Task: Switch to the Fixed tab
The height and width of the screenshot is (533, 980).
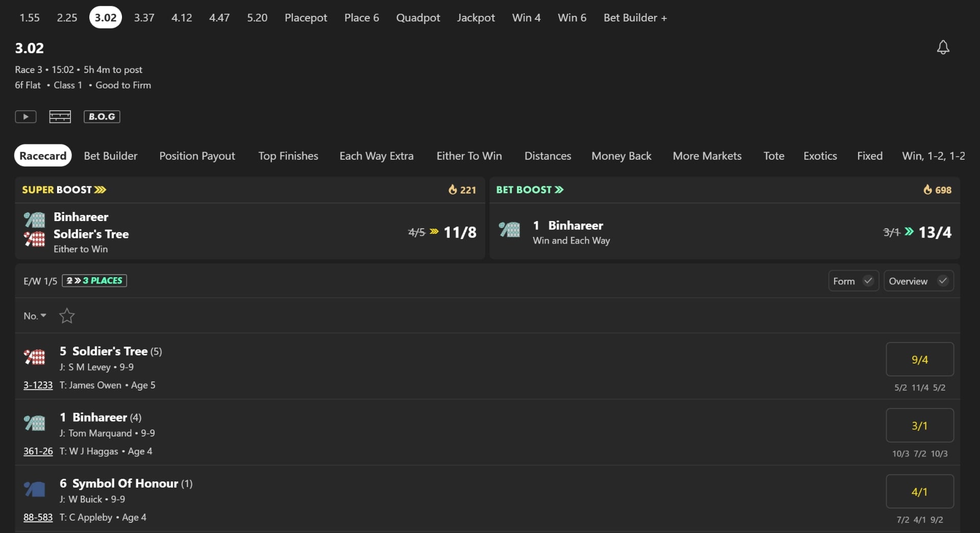Action: (870, 156)
